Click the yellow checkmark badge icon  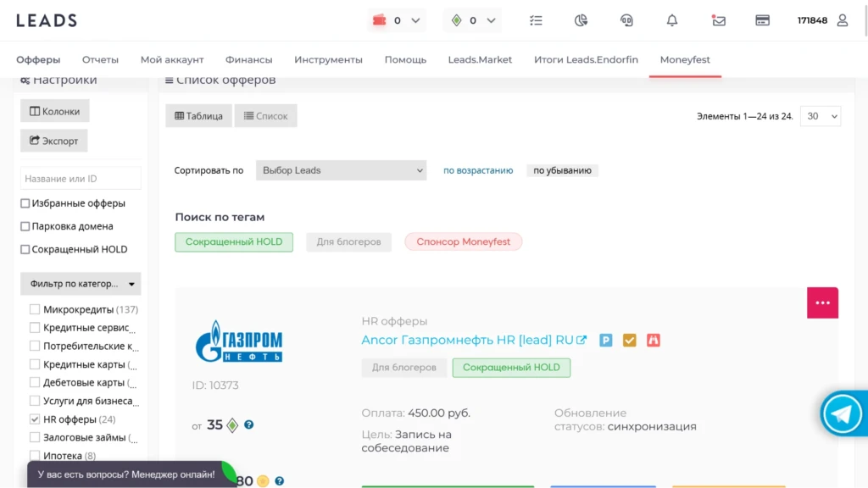click(x=630, y=341)
